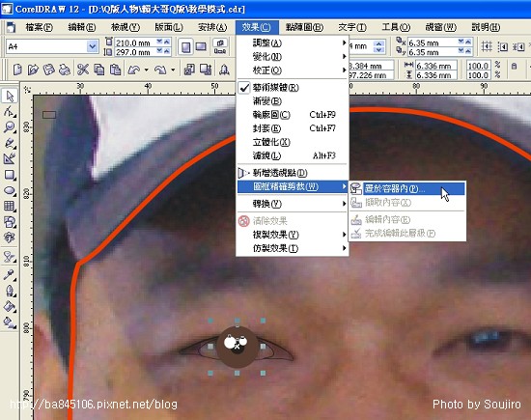Expand the 變化(N) submenu
This screenshot has width=531, height=420.
(x=293, y=57)
